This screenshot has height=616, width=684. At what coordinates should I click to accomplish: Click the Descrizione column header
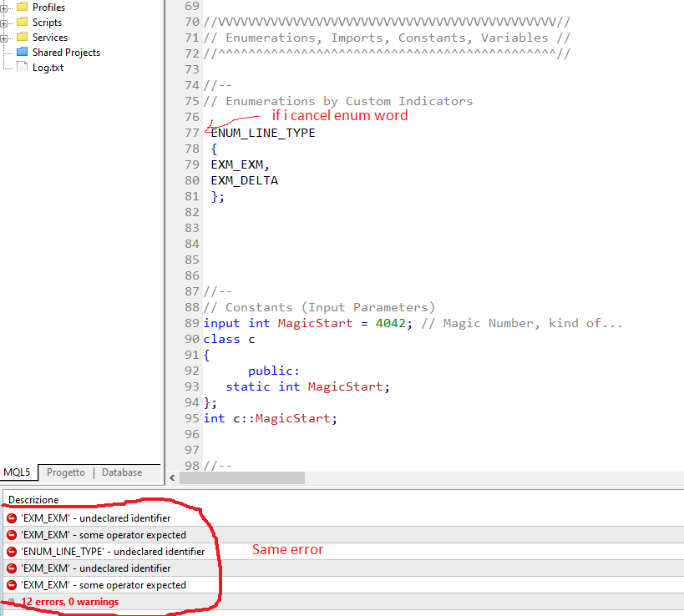(x=33, y=500)
